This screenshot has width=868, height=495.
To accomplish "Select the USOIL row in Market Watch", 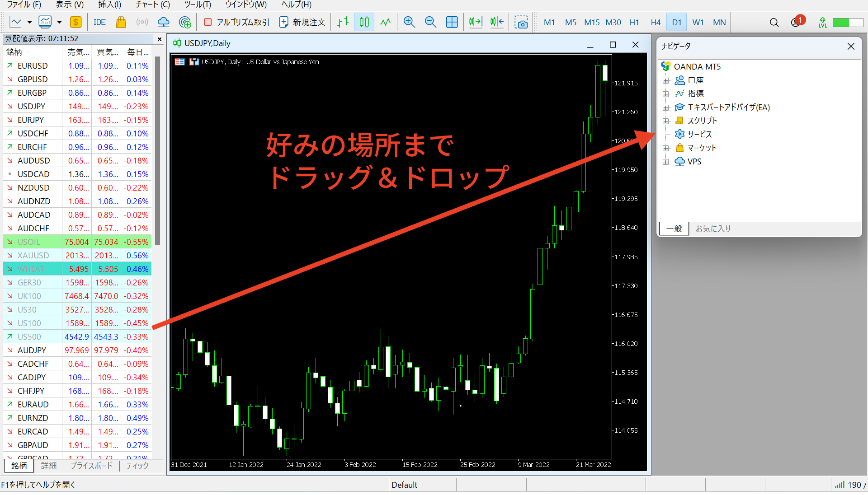I will coord(77,242).
